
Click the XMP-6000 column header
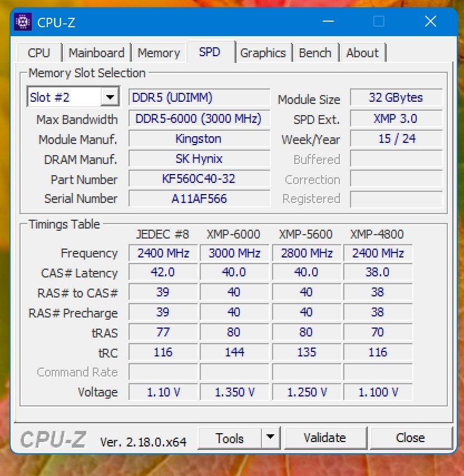click(233, 234)
